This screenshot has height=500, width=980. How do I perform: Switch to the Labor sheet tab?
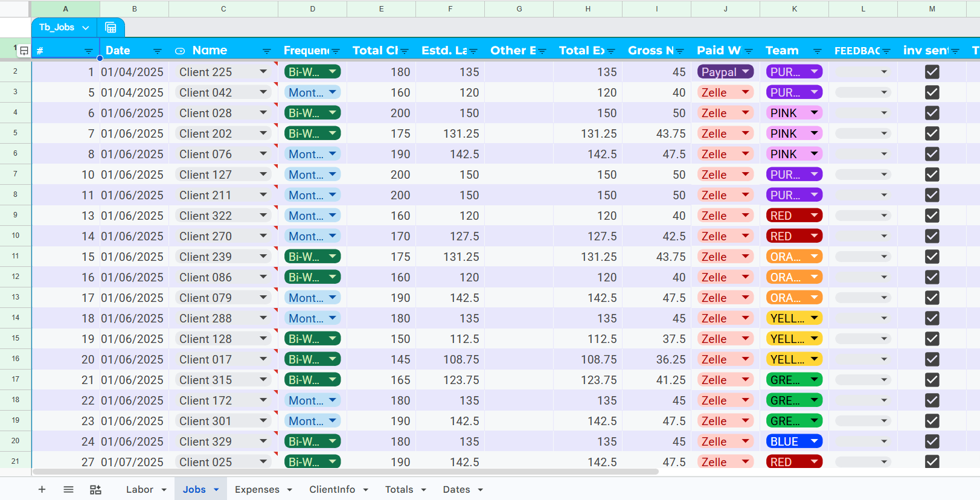(139, 489)
